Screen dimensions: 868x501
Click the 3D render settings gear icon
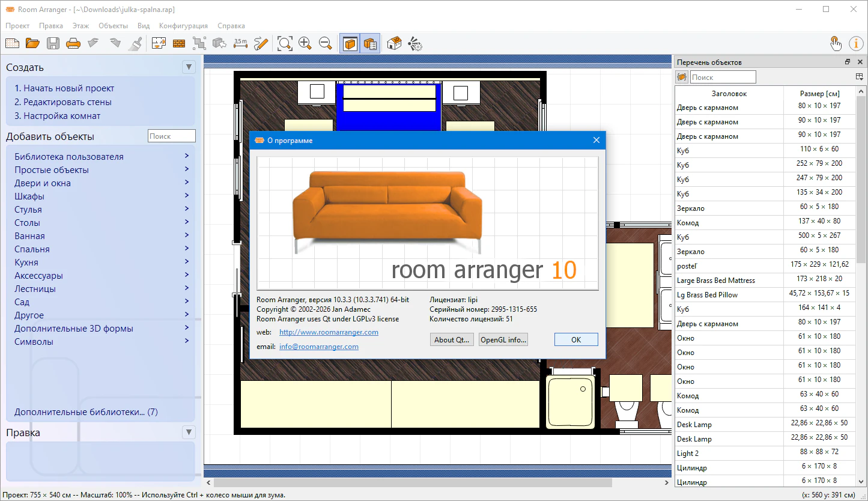click(414, 43)
